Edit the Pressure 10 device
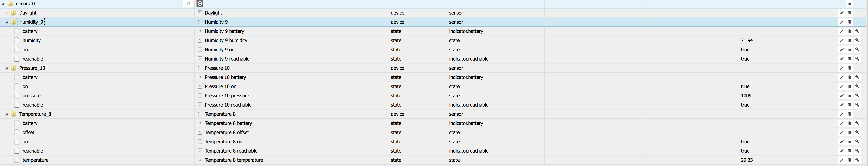 pyautogui.click(x=842, y=68)
